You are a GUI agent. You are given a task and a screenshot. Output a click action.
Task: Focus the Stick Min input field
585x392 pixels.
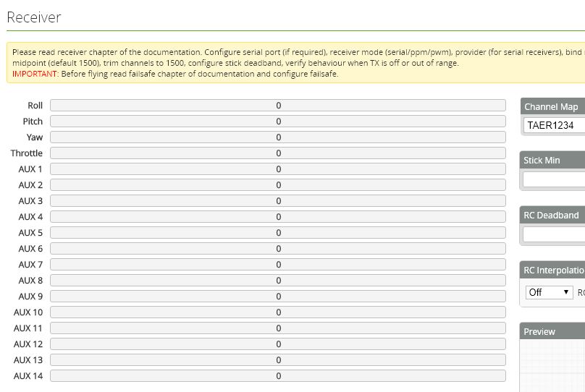click(x=554, y=179)
